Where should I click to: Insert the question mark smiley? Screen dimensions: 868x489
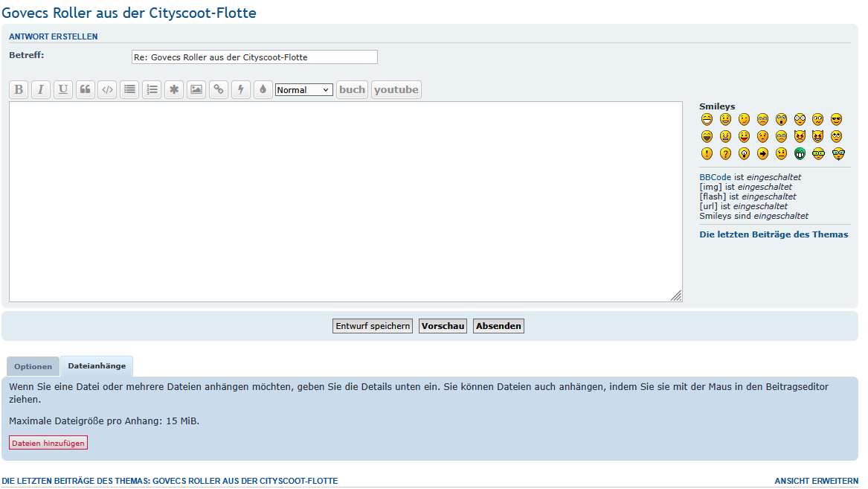pyautogui.click(x=725, y=154)
